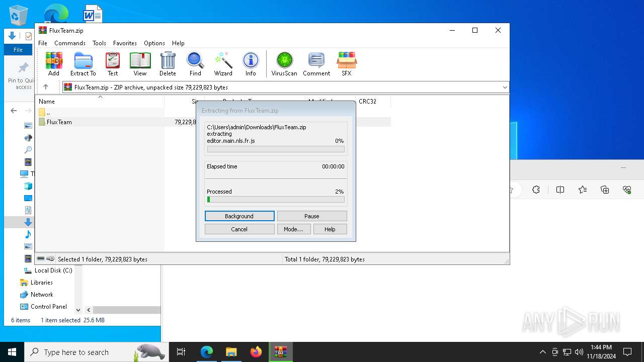Go up one level arrow in WinRAR
The width and height of the screenshot is (644, 362).
[x=46, y=87]
